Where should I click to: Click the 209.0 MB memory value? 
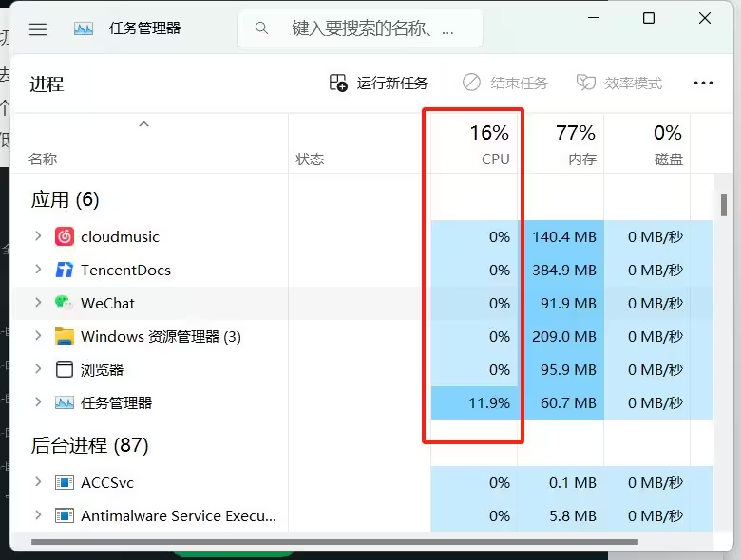tap(564, 336)
